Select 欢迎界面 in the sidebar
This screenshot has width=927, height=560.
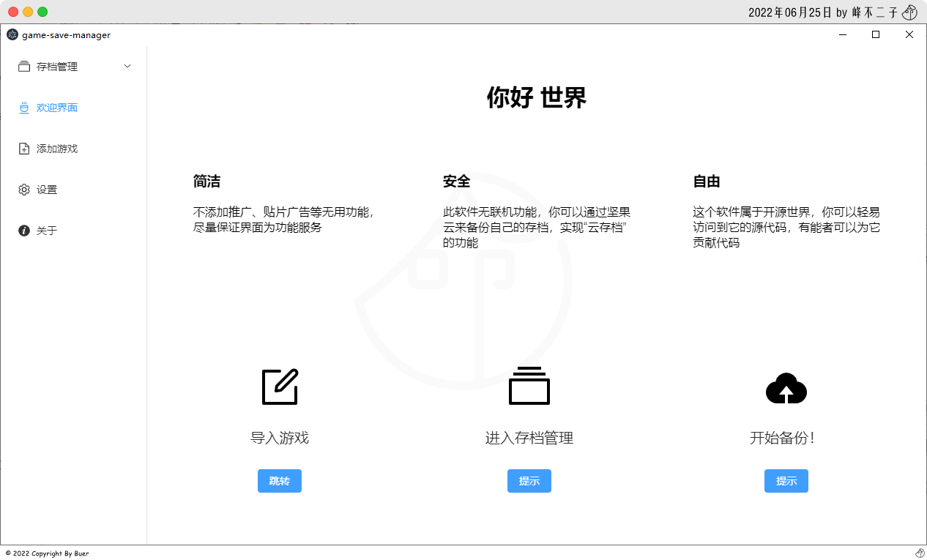point(55,107)
